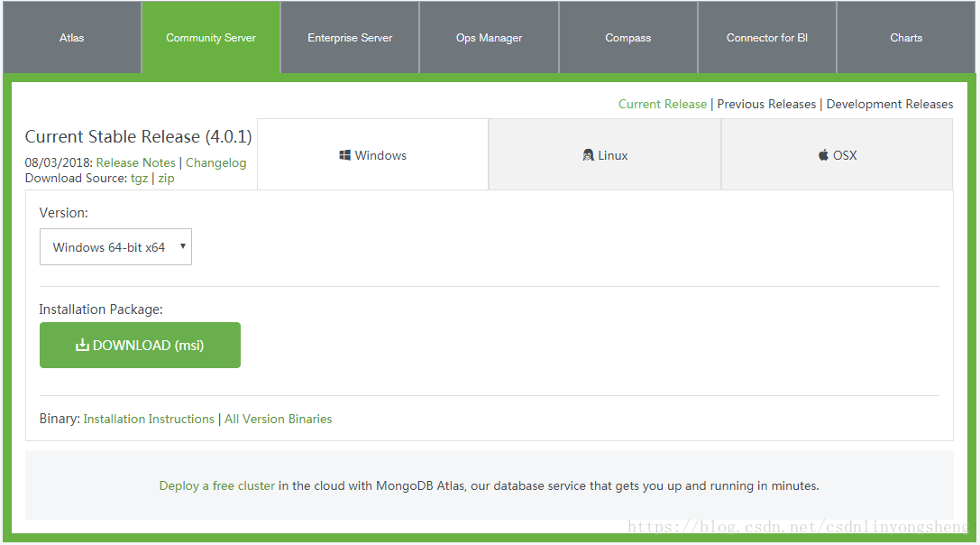Image resolution: width=980 pixels, height=545 pixels.
Task: Click the Installation Package: label
Action: click(101, 309)
